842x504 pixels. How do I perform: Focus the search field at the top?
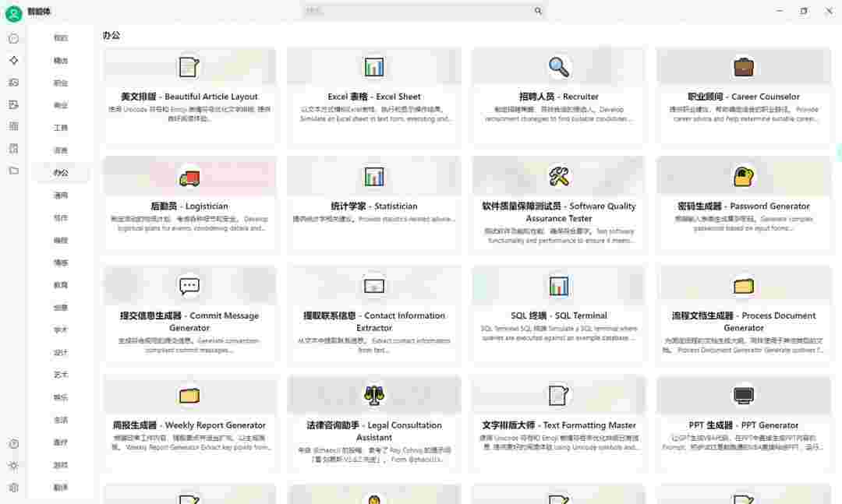click(x=423, y=11)
